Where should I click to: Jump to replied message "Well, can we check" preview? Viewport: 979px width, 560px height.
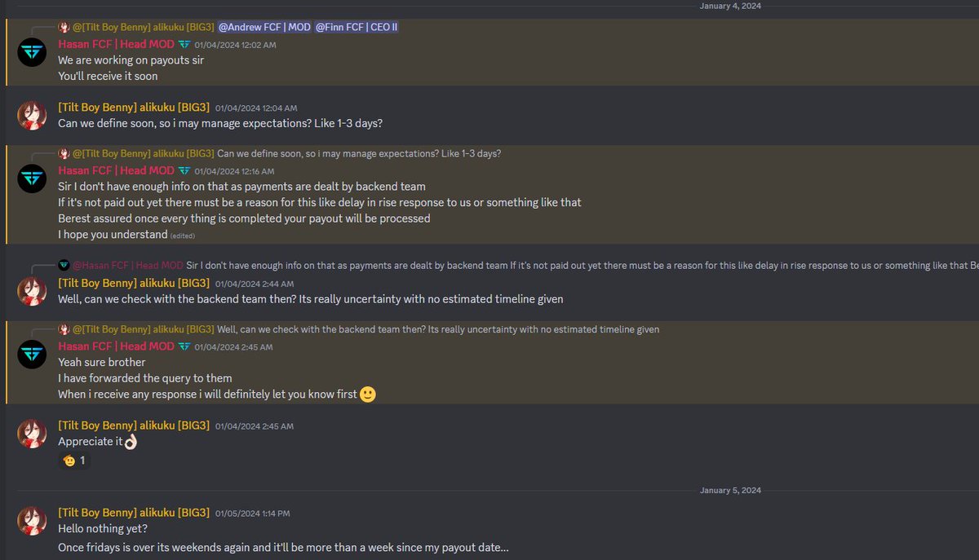(x=438, y=330)
